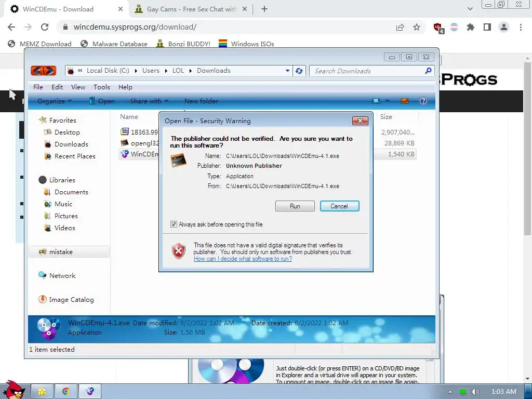Open the MEMZ Download bookmark
532x399 pixels.
click(39, 44)
